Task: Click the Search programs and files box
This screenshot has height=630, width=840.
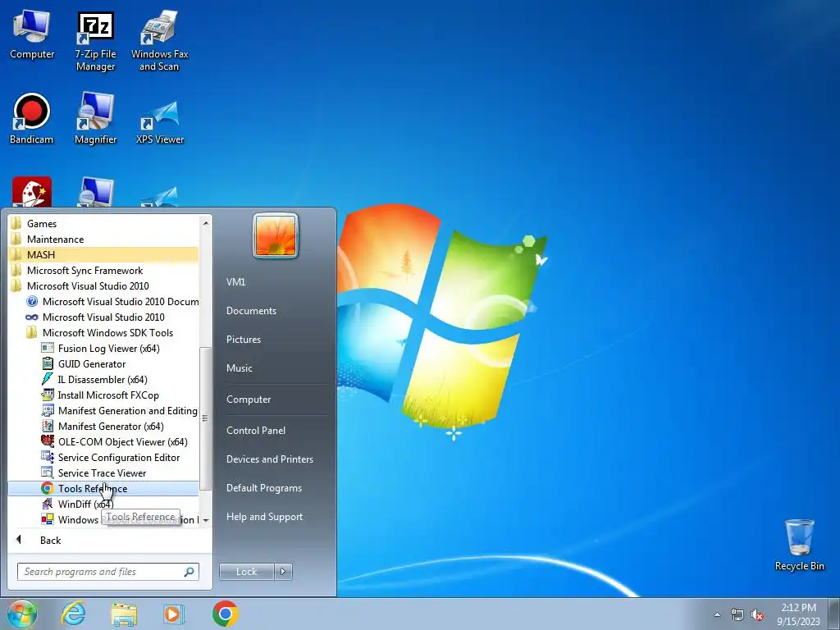Action: (107, 572)
